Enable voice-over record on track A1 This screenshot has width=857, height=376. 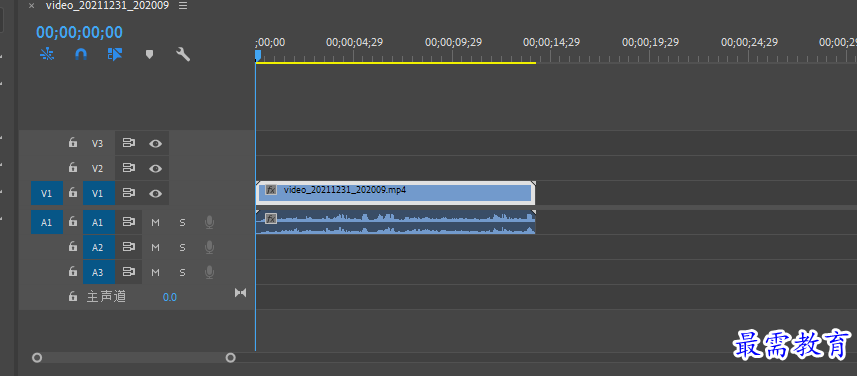coord(209,222)
